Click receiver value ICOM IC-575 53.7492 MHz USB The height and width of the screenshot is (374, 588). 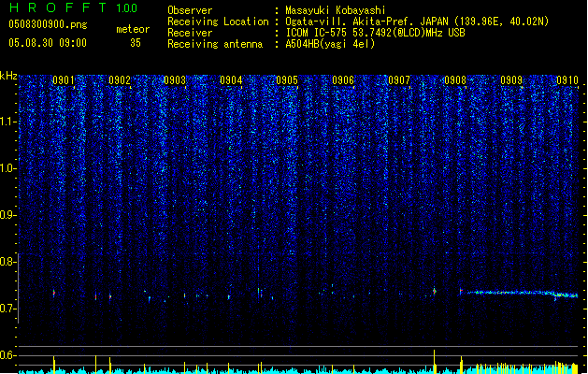[x=376, y=33]
